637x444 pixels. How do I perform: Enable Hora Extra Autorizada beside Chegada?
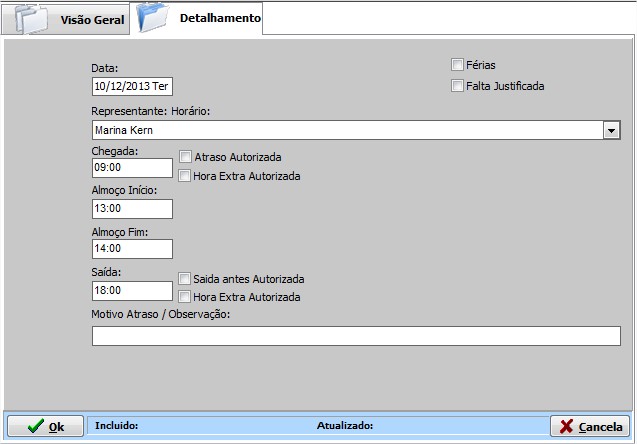(185, 176)
